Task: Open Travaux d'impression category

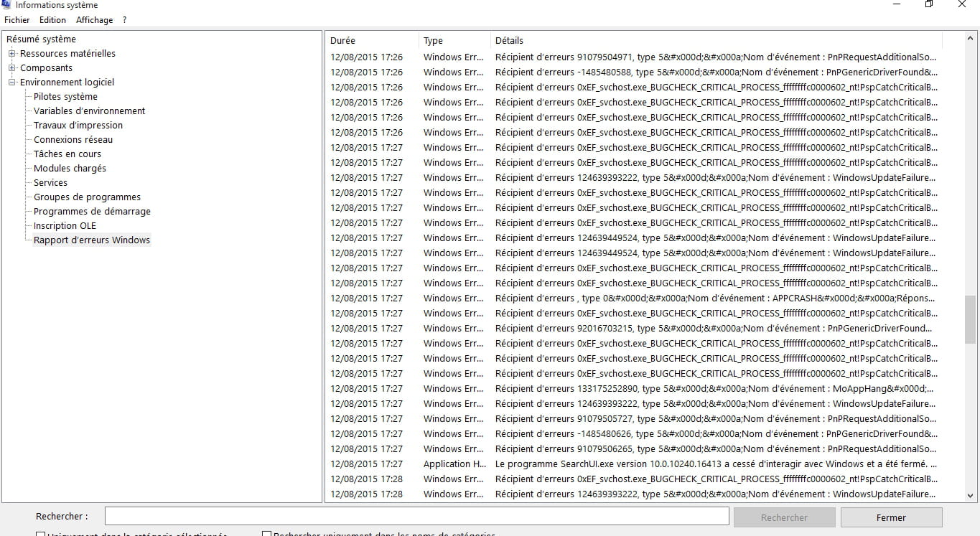Action: (78, 126)
